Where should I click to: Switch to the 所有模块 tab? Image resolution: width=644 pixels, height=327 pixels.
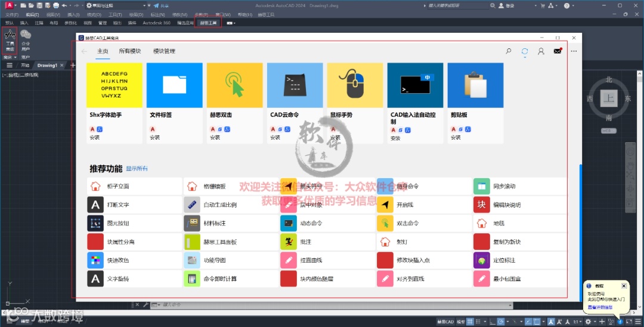130,51
